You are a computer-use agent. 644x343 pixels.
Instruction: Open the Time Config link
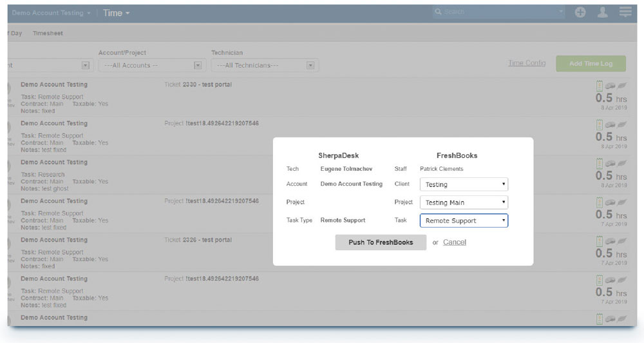(526, 63)
